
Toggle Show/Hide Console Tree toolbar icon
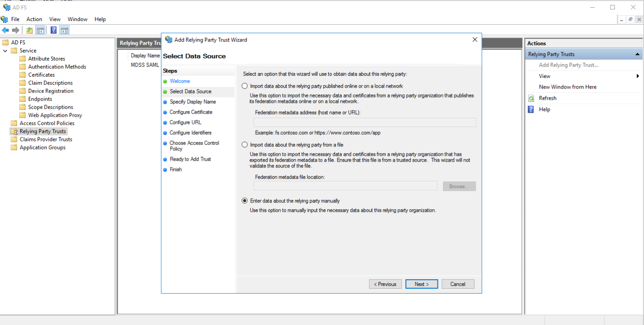(40, 31)
